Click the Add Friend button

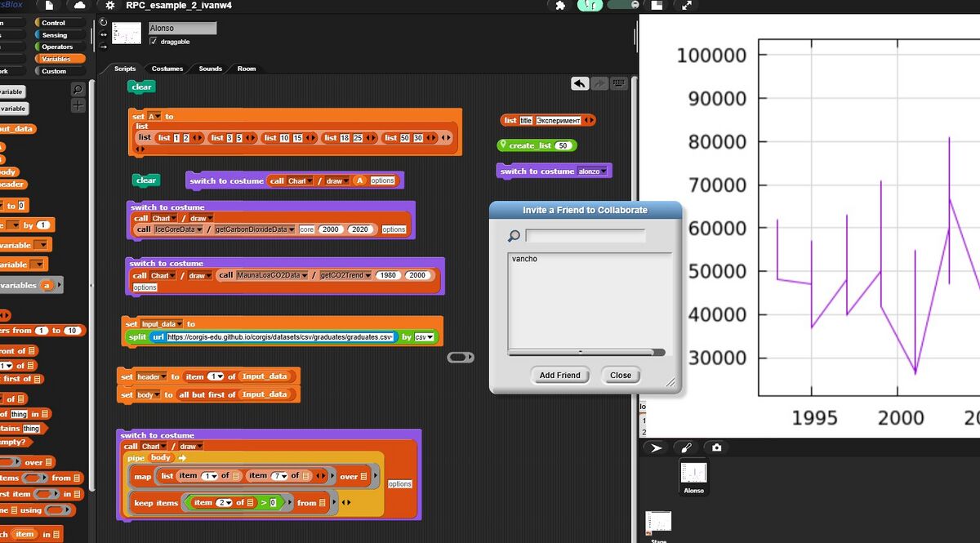[559, 376]
